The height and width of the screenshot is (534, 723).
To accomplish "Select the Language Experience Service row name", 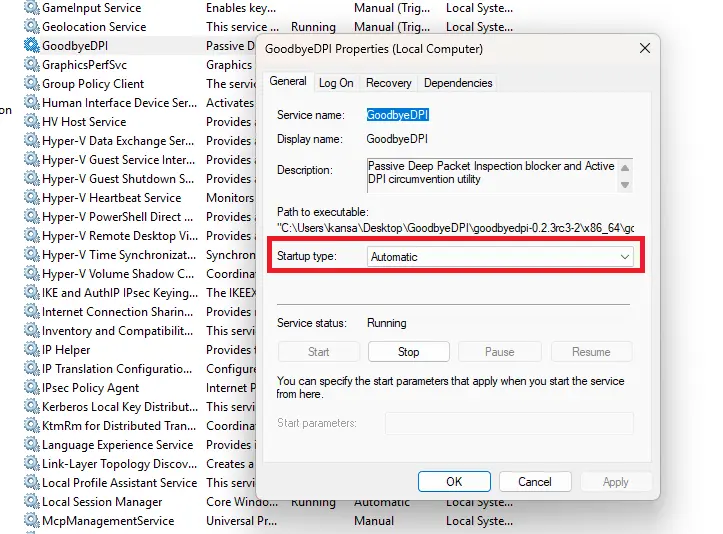I will 118,445.
